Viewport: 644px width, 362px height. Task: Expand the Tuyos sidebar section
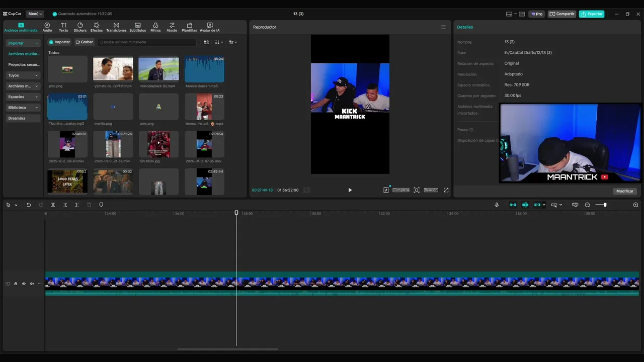click(23, 75)
